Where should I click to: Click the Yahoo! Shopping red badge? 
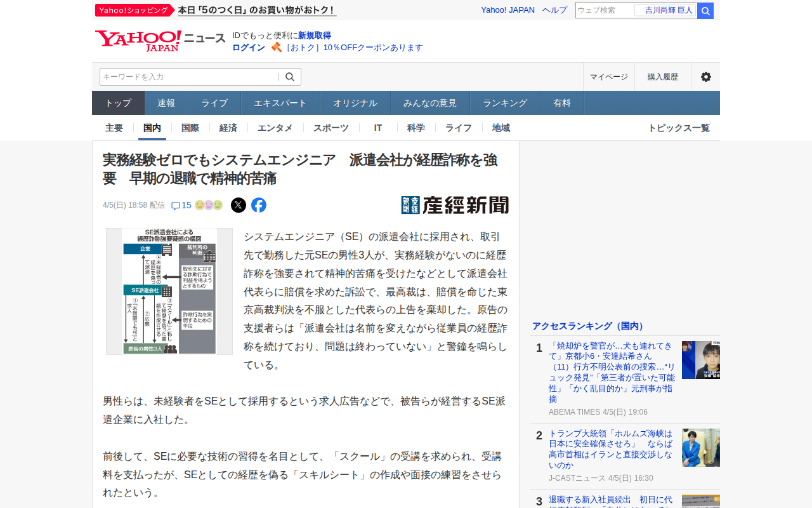(x=134, y=10)
